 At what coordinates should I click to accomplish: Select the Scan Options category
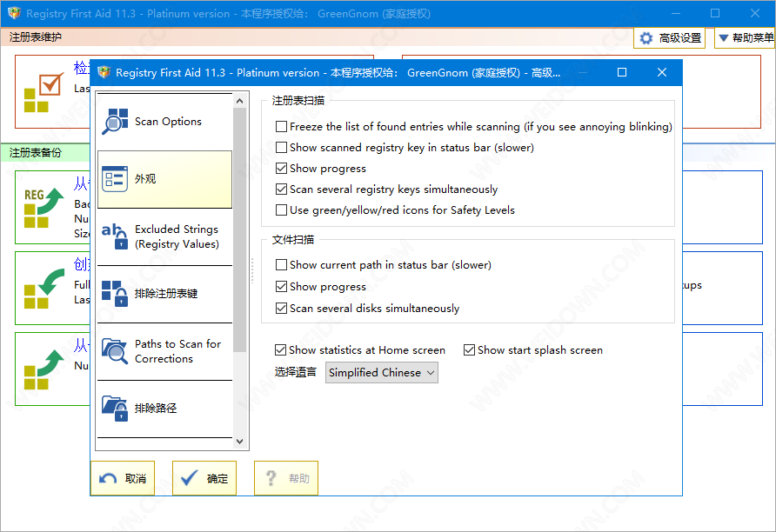164,122
